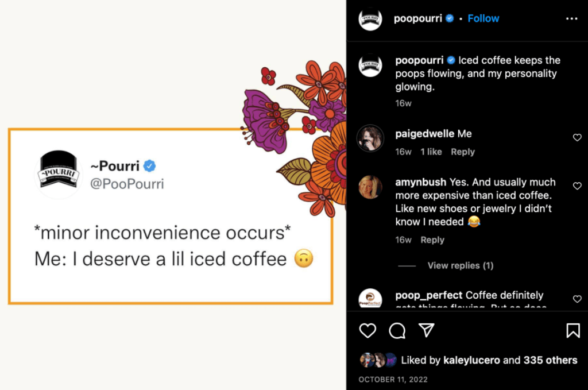Like paigedwelle's comment

click(x=577, y=138)
